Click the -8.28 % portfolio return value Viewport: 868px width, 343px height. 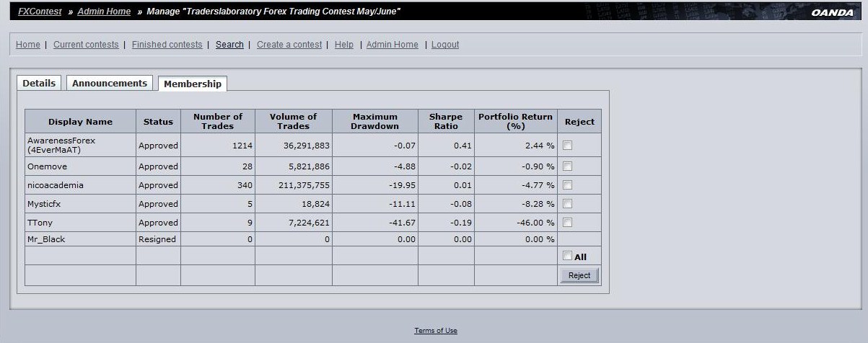[538, 204]
